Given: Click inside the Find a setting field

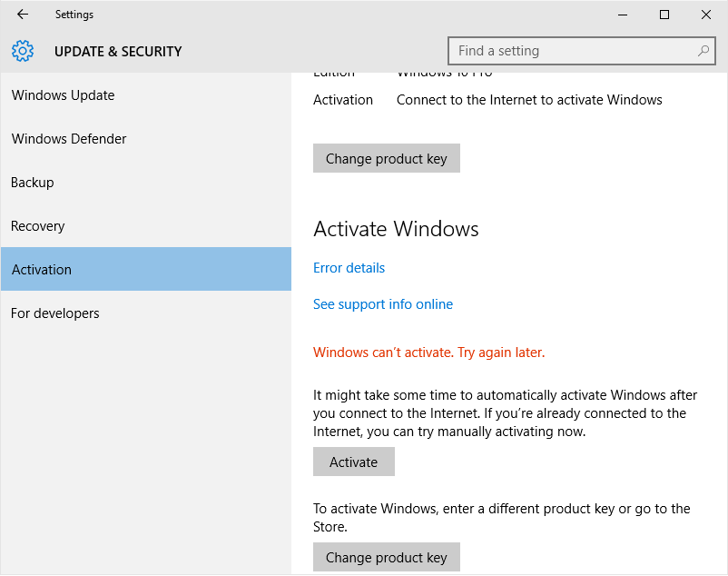Looking at the screenshot, I should [572, 51].
